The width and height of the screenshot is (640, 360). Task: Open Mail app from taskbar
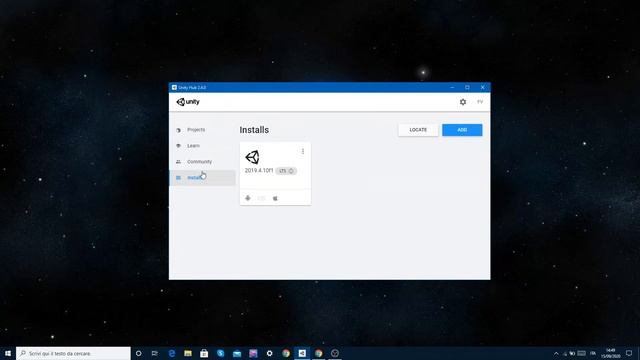237,353
